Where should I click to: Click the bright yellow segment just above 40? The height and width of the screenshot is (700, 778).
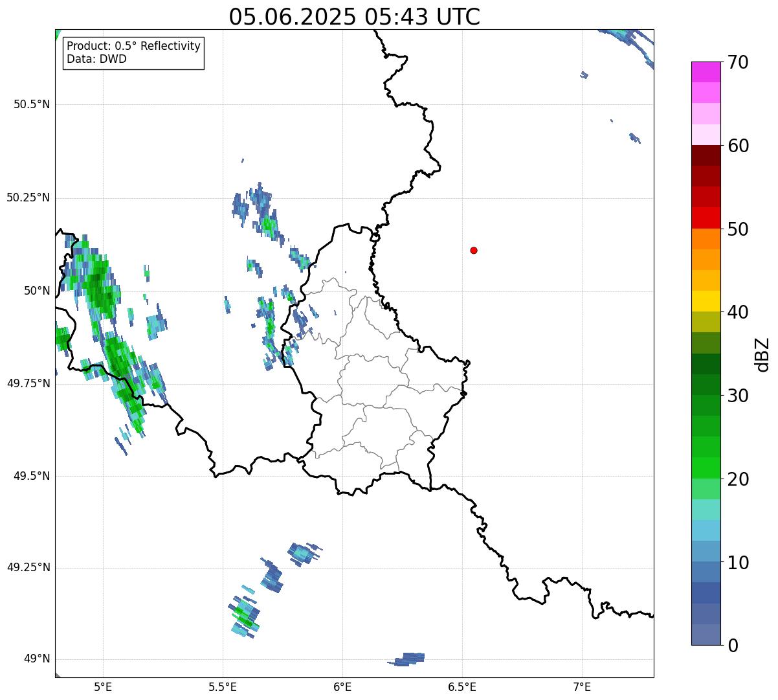[706, 301]
